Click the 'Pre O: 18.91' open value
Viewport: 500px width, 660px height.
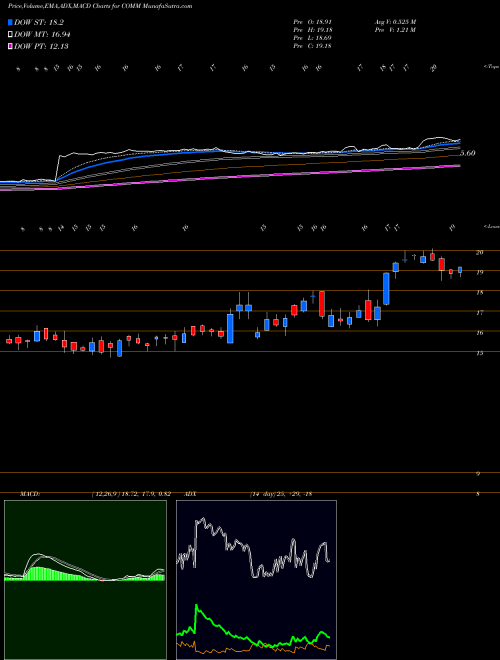312,21
